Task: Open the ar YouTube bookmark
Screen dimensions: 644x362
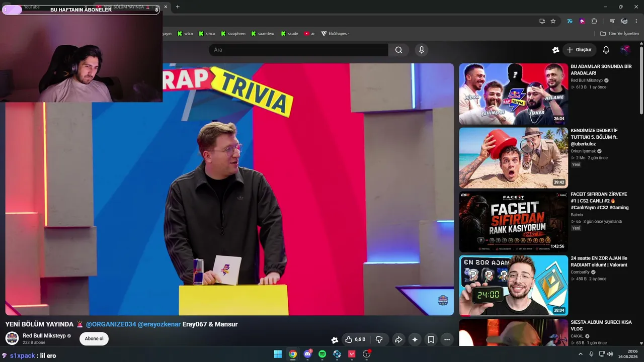Action: 309,34
